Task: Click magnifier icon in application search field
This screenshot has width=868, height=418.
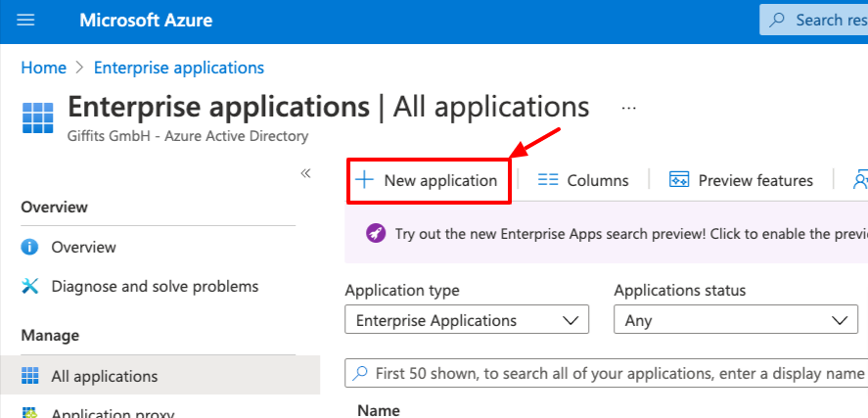Action: (x=360, y=373)
